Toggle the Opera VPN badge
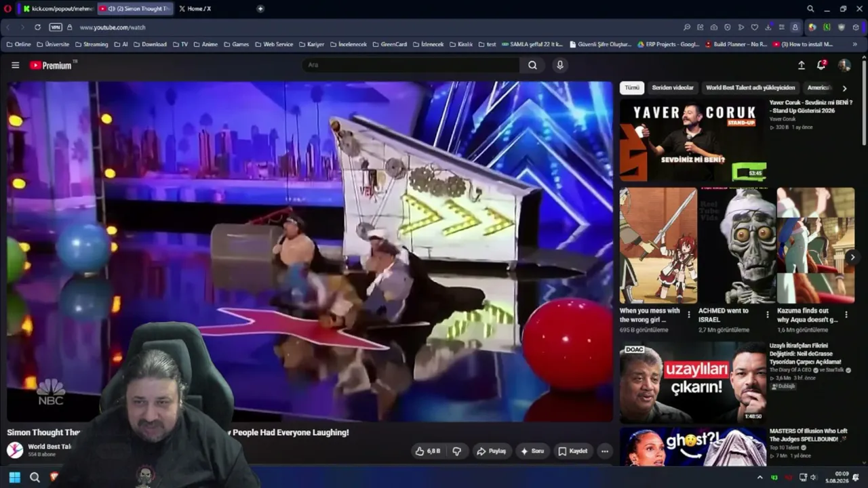The image size is (868, 488). [56, 27]
